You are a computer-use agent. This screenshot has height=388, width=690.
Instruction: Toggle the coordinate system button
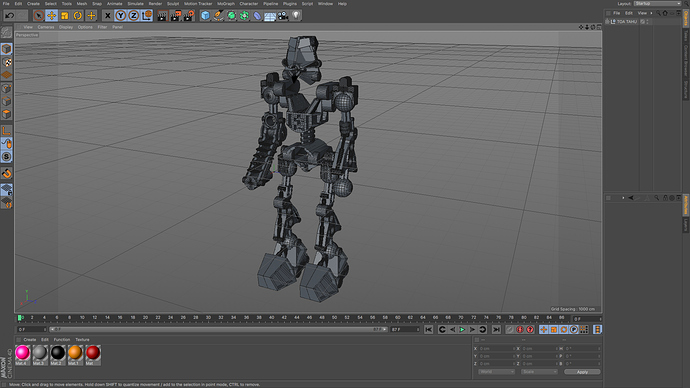click(x=147, y=15)
